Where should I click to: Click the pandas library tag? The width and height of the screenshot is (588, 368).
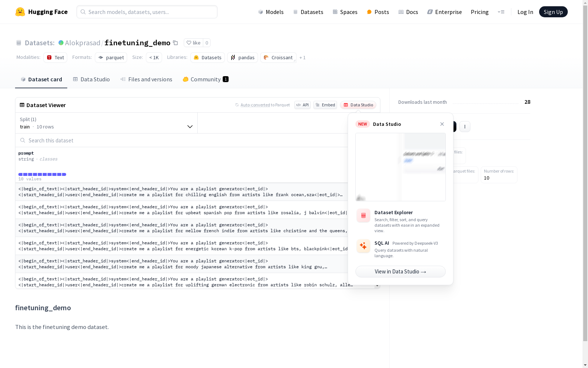click(243, 57)
